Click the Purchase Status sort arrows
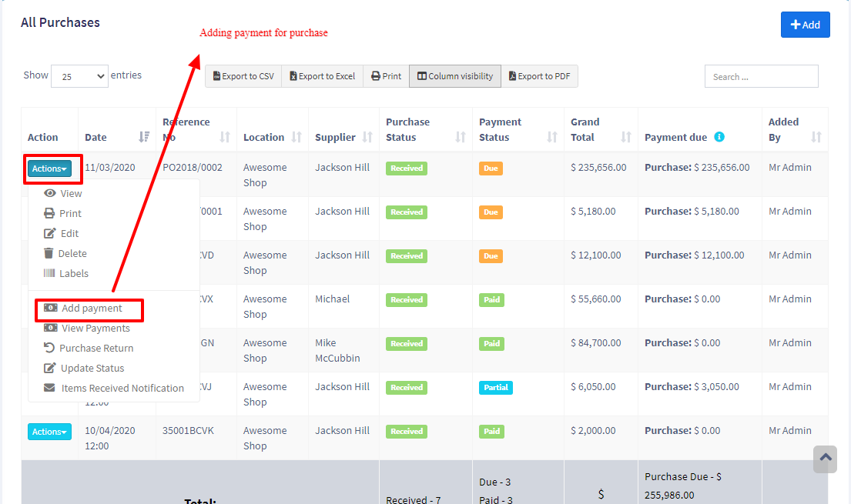Screen dimensions: 851x504 tap(461, 137)
